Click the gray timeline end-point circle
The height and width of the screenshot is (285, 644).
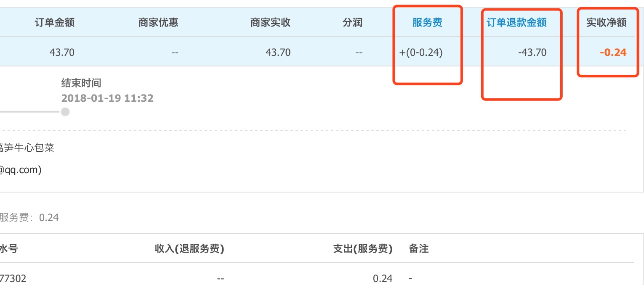click(x=65, y=112)
